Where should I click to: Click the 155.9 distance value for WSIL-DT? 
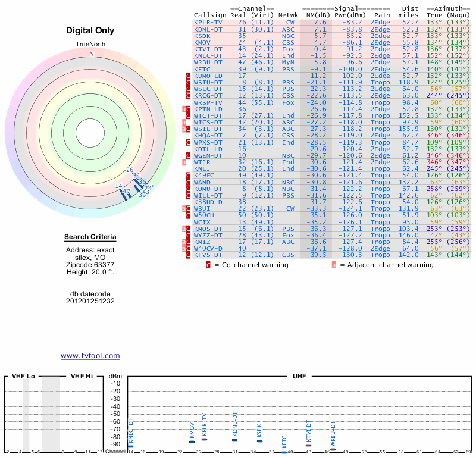pos(409,129)
